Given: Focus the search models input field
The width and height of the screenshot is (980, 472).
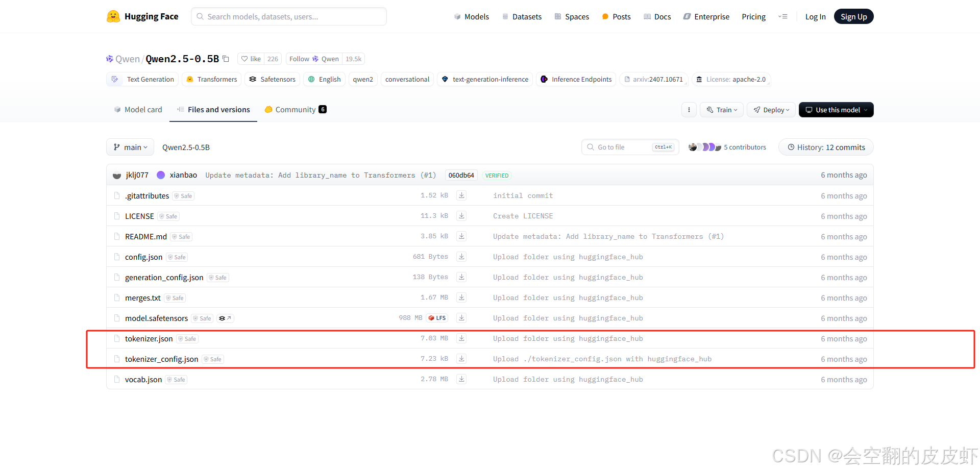Looking at the screenshot, I should point(289,16).
